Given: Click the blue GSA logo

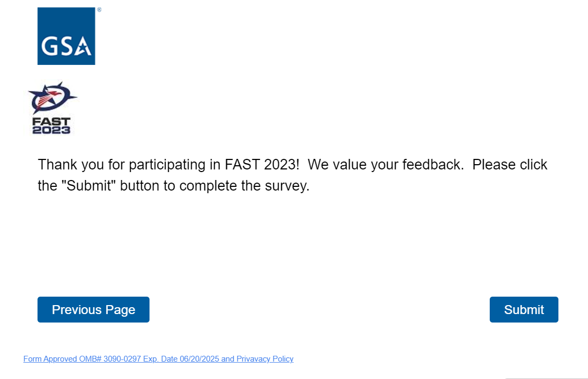Looking at the screenshot, I should pos(66,36).
